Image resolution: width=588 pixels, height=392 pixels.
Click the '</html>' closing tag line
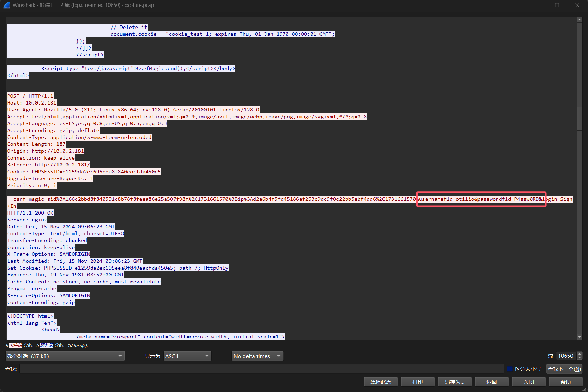tap(18, 75)
